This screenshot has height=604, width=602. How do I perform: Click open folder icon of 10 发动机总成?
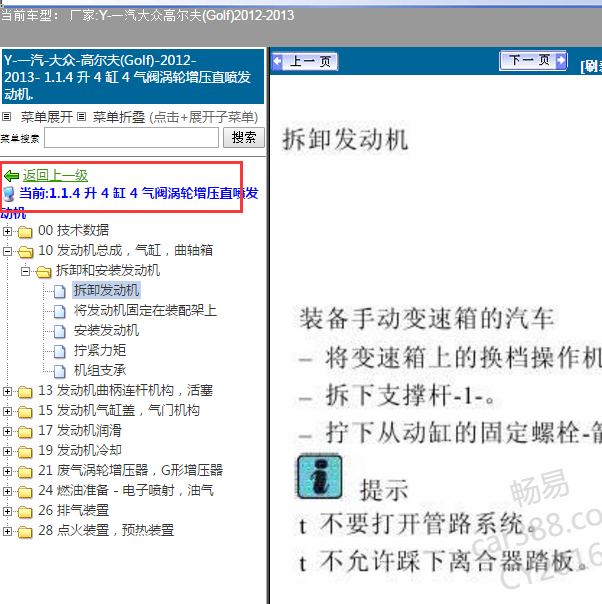(x=25, y=252)
